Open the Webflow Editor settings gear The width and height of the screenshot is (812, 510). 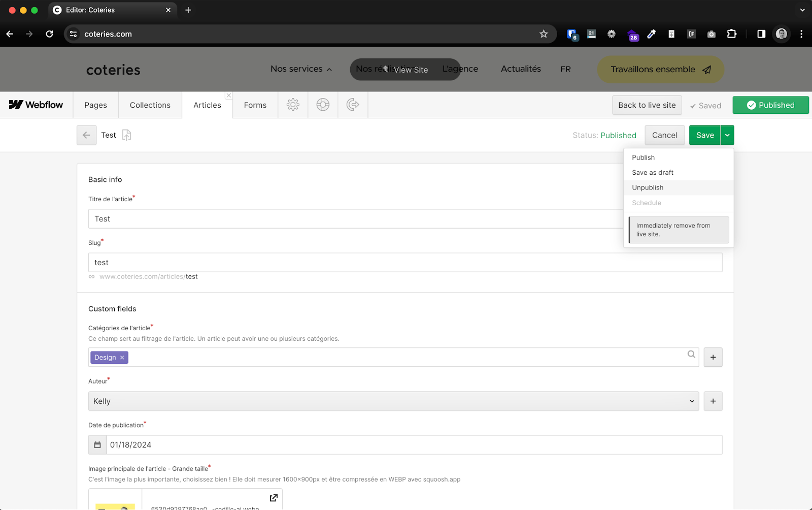[x=293, y=105]
